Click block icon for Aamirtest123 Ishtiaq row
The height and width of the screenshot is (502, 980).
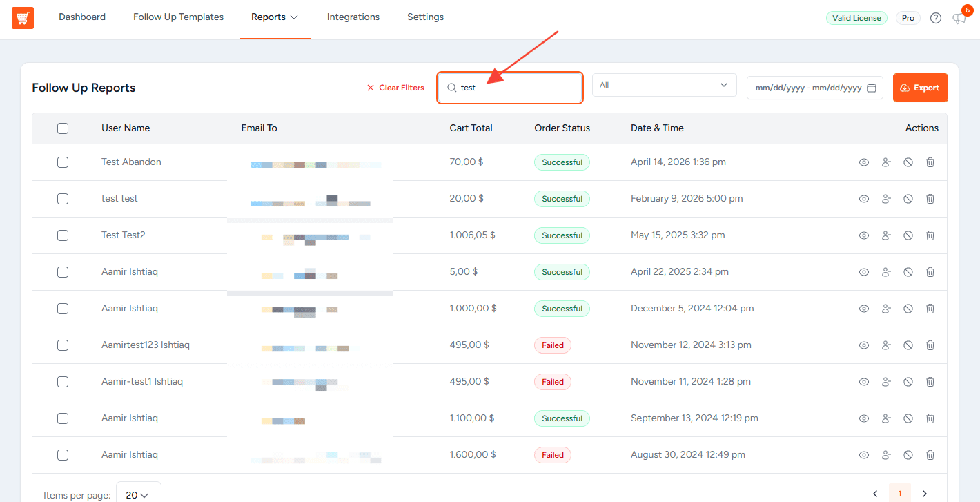908,345
